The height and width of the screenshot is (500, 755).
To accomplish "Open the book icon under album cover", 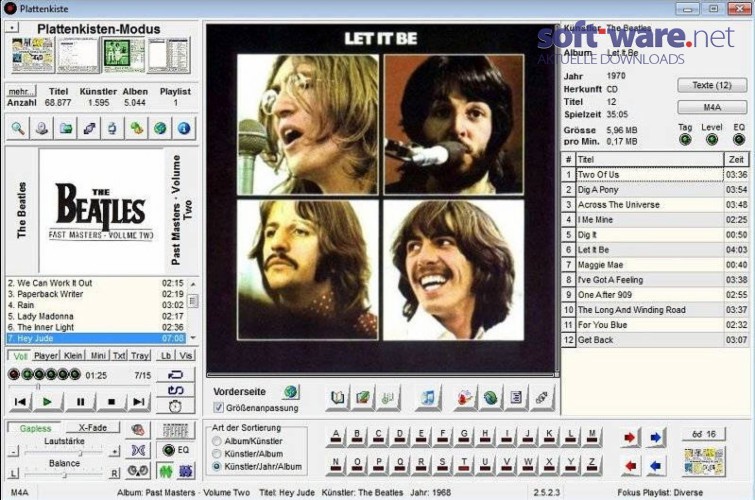I will click(338, 398).
